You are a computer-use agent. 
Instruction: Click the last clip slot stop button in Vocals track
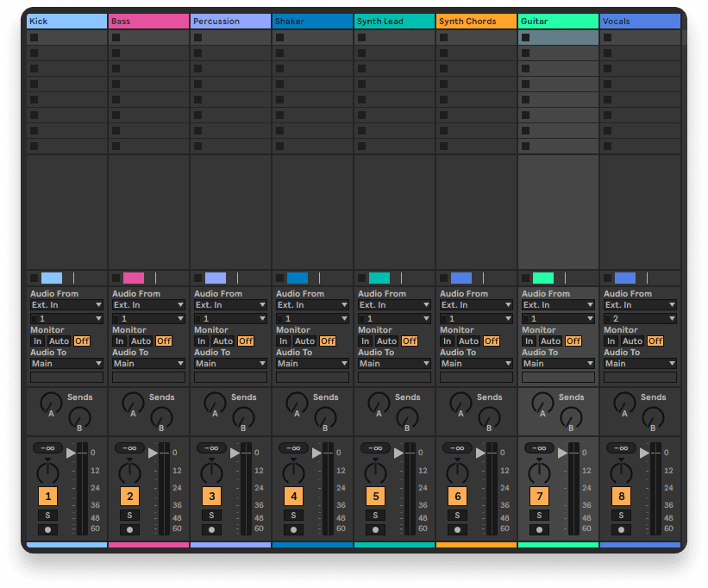click(608, 147)
